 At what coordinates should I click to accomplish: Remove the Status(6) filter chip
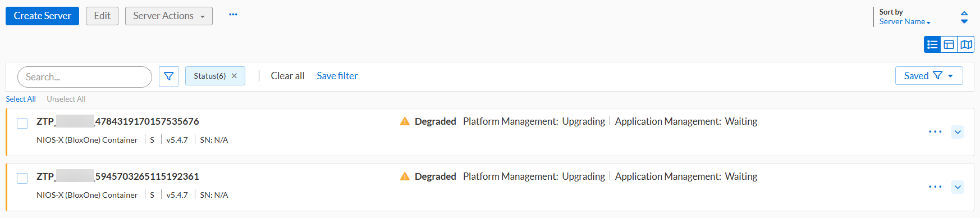click(234, 76)
